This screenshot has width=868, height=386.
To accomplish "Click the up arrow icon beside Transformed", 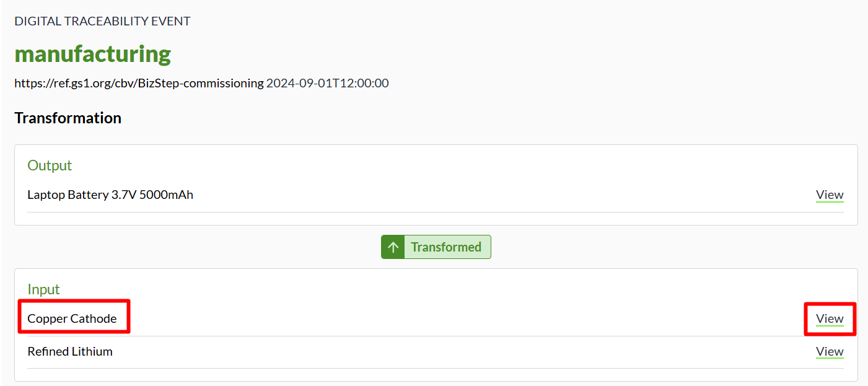I will point(393,247).
